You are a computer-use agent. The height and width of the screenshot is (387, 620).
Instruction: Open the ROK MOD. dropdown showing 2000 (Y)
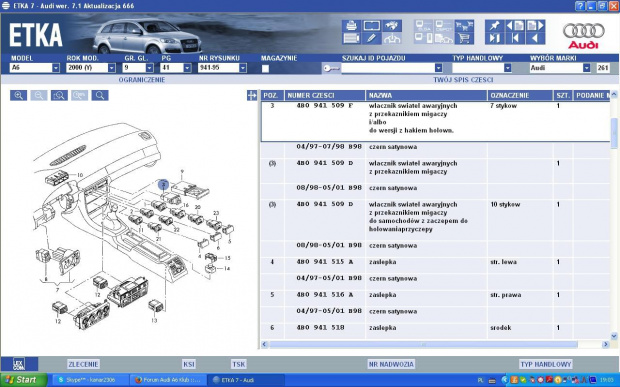coord(112,68)
